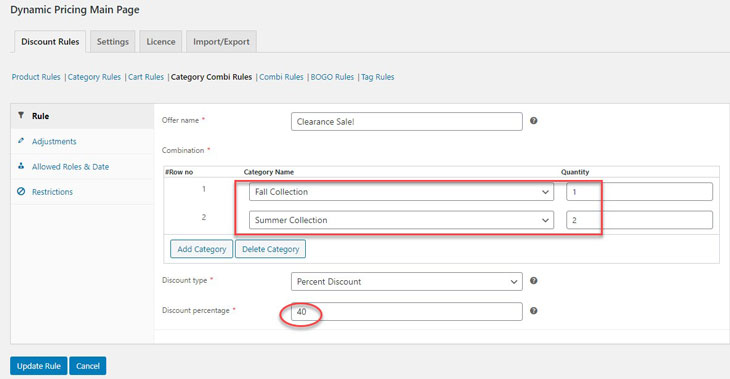Click the Quantity field for Summer Collection row

(639, 220)
